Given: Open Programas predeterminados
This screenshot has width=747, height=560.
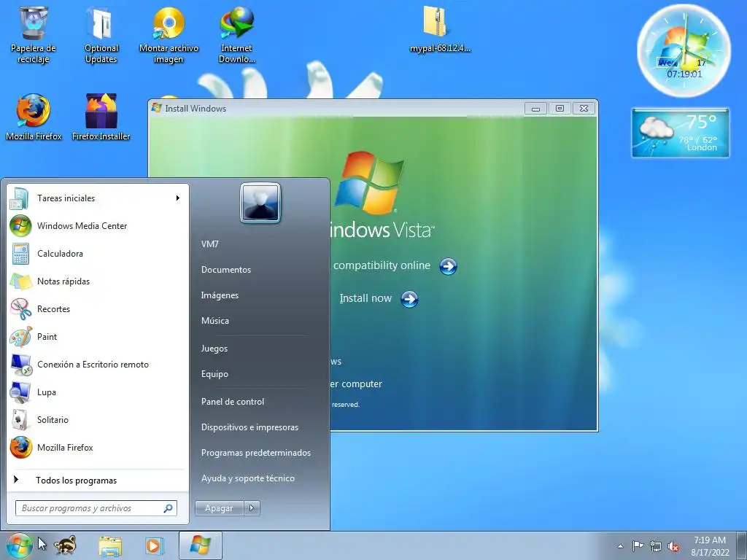Looking at the screenshot, I should coord(256,453).
